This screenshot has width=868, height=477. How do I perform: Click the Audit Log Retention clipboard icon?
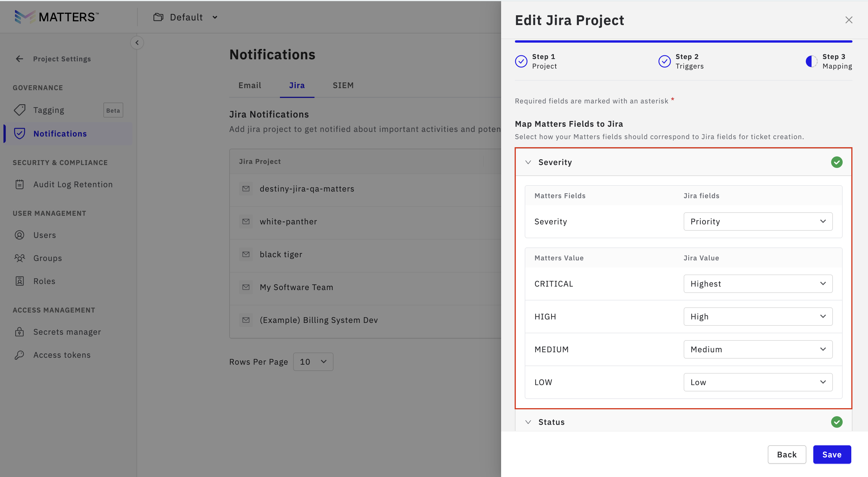point(20,184)
